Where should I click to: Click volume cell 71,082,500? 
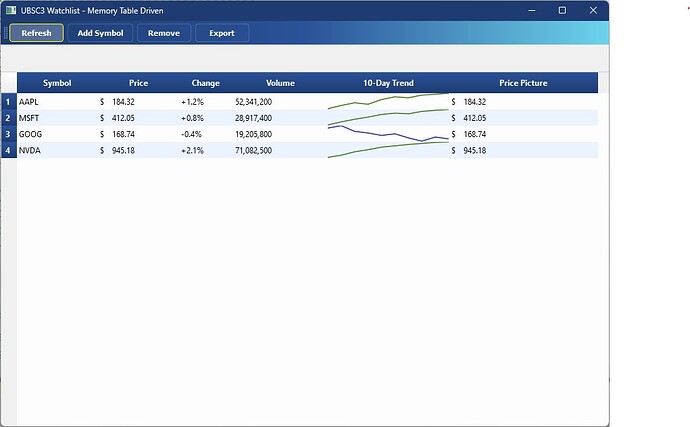tap(280, 151)
